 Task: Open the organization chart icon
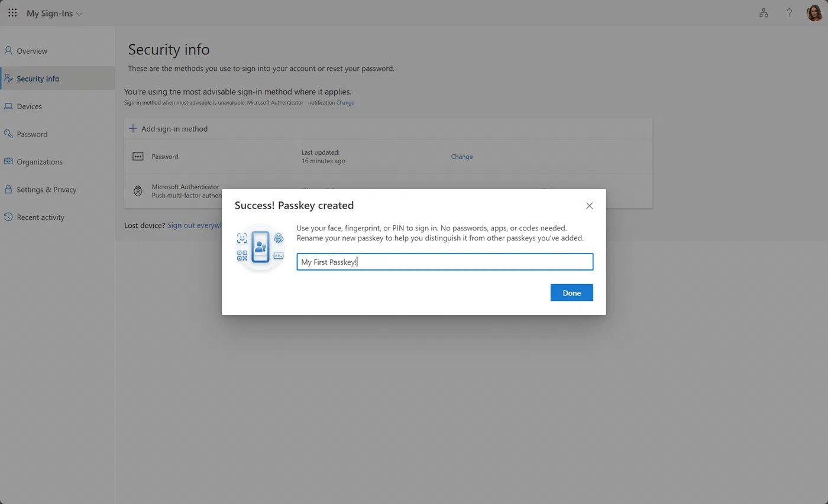764,12
